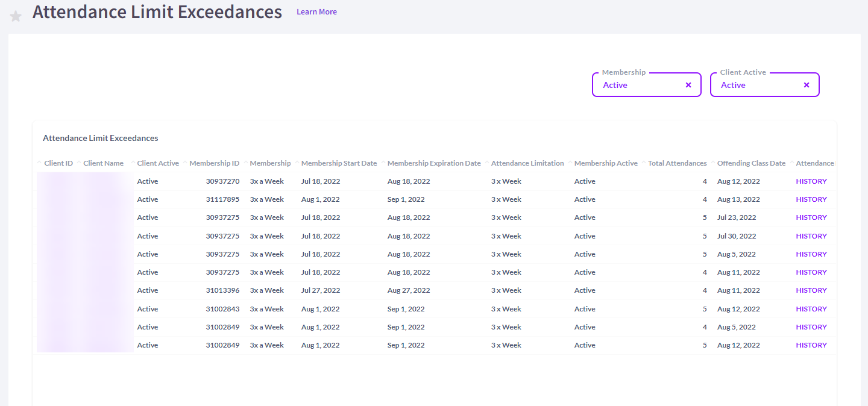868x406 pixels.
Task: Sort by the Membership ID column
Action: tap(214, 163)
